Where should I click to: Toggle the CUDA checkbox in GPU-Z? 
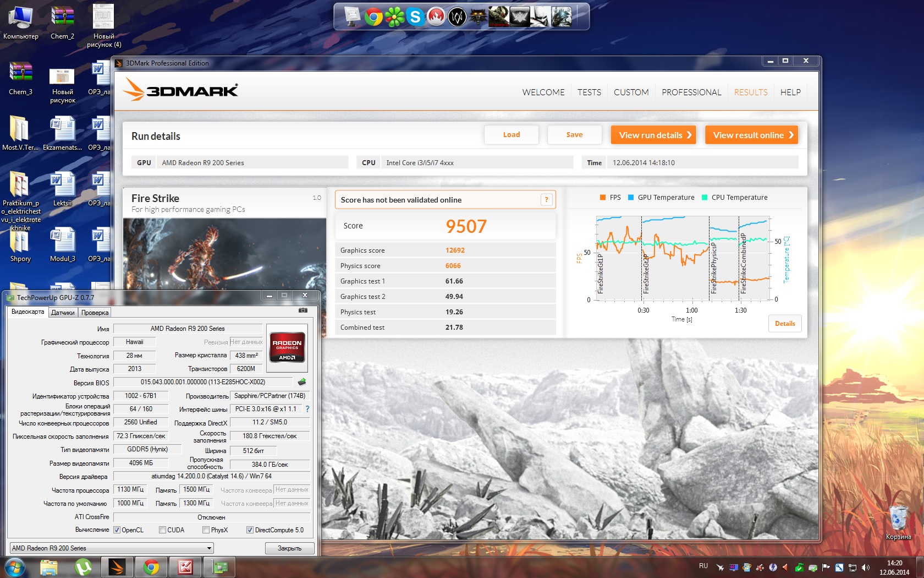162,530
